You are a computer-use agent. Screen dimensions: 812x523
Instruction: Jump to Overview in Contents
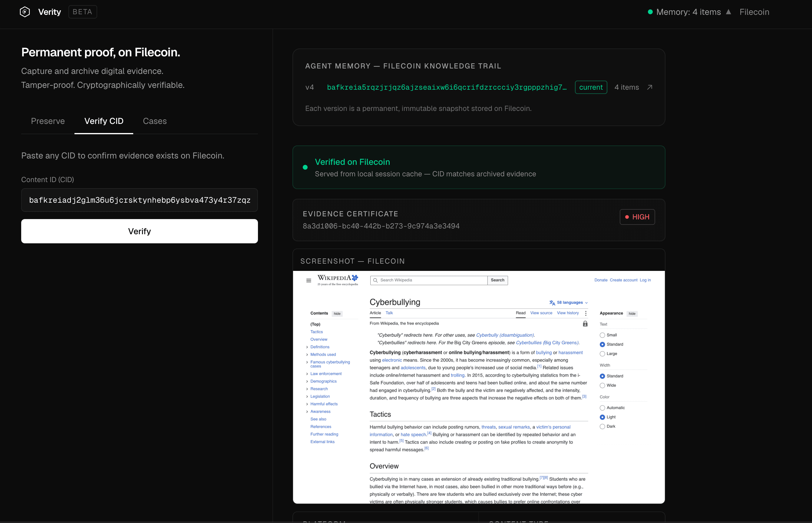coord(319,339)
